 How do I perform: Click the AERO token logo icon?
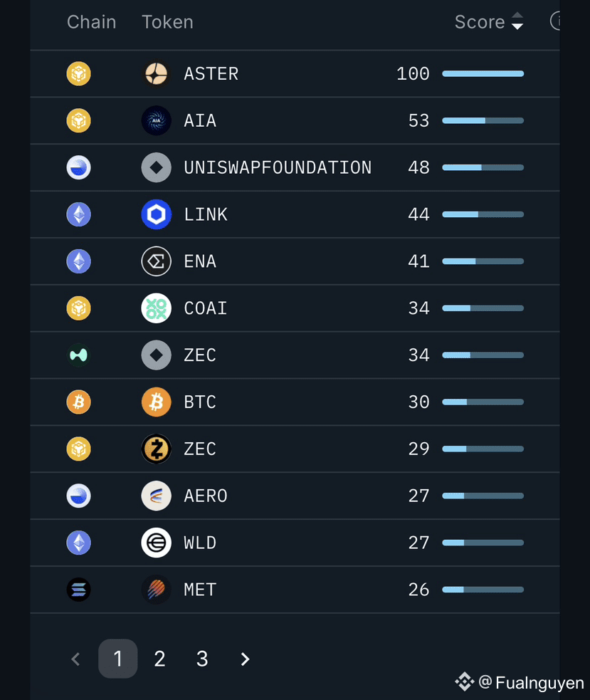[x=156, y=496]
